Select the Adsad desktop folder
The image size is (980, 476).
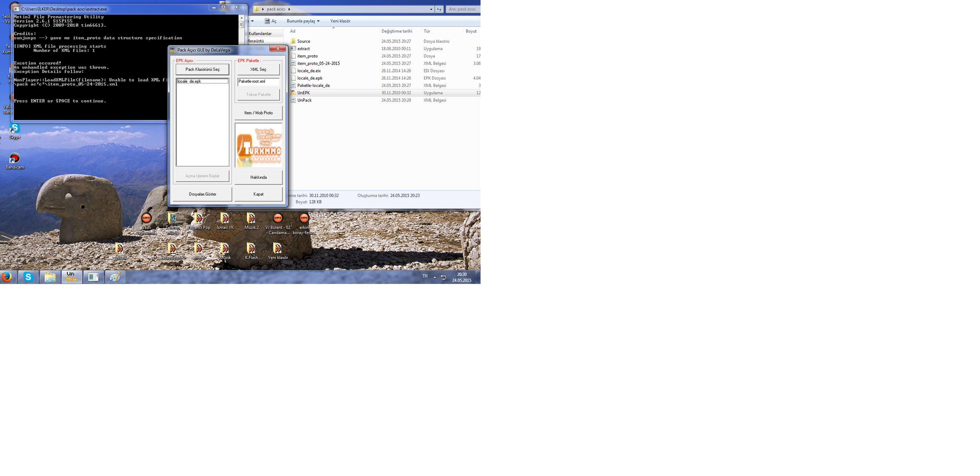click(120, 251)
